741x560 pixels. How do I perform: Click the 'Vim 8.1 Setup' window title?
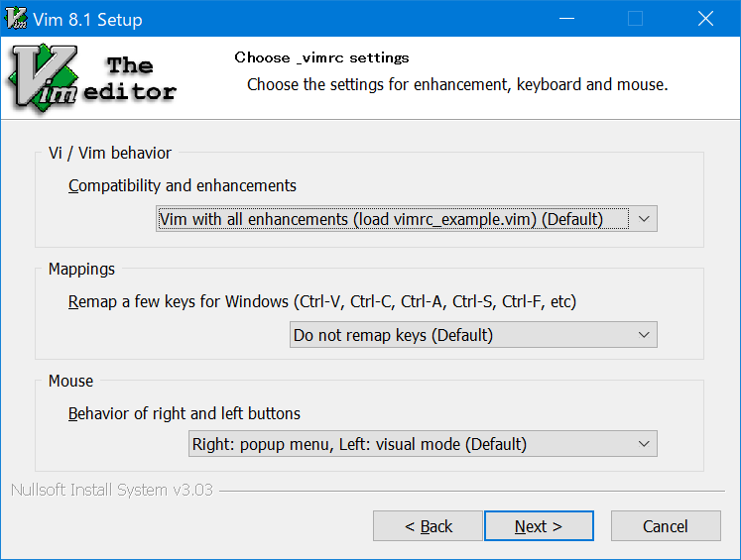click(87, 20)
